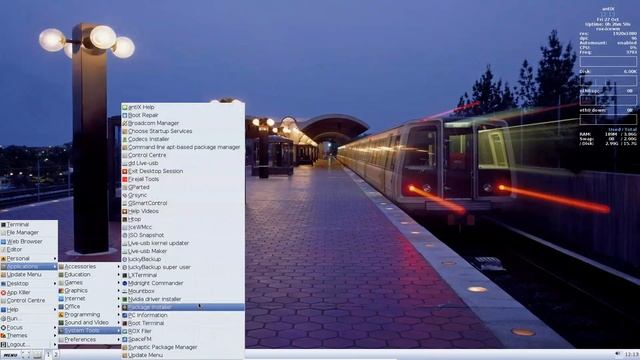This screenshot has height=360, width=640.
Task: Expand the Focus submenu arrow
Action: pos(55,327)
